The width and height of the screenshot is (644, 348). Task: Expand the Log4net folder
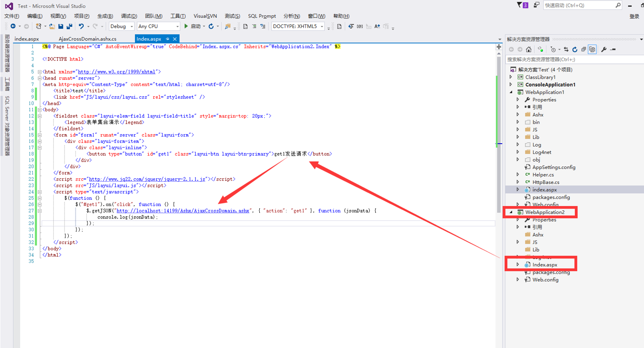pos(518,152)
